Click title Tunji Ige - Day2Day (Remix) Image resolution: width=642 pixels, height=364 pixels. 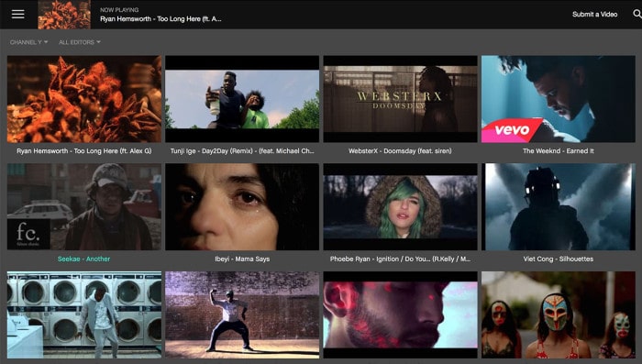(x=242, y=151)
